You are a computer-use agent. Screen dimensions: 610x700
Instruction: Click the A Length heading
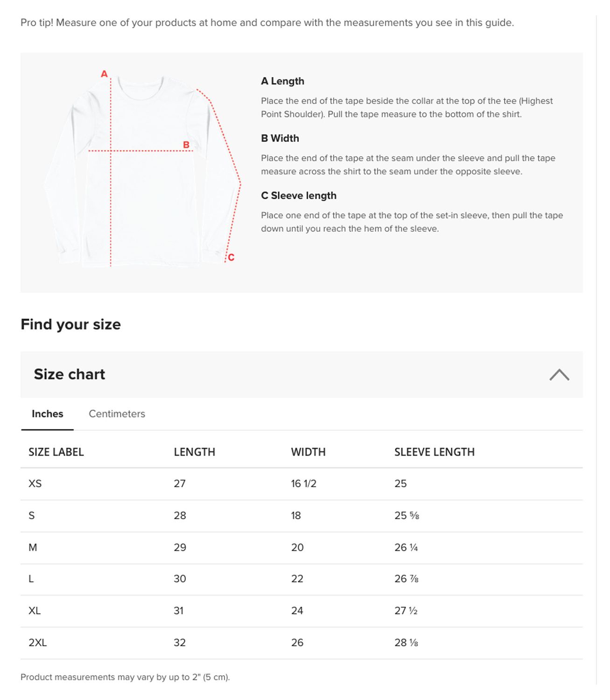point(282,81)
